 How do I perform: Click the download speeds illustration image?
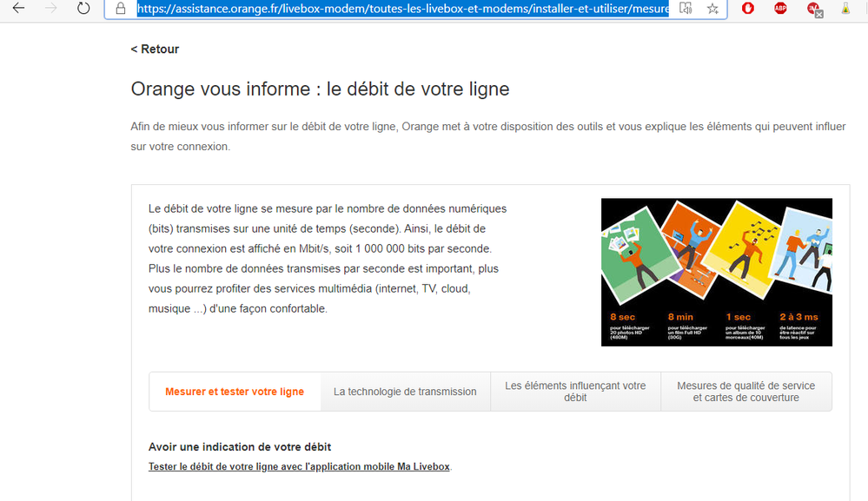[716, 272]
